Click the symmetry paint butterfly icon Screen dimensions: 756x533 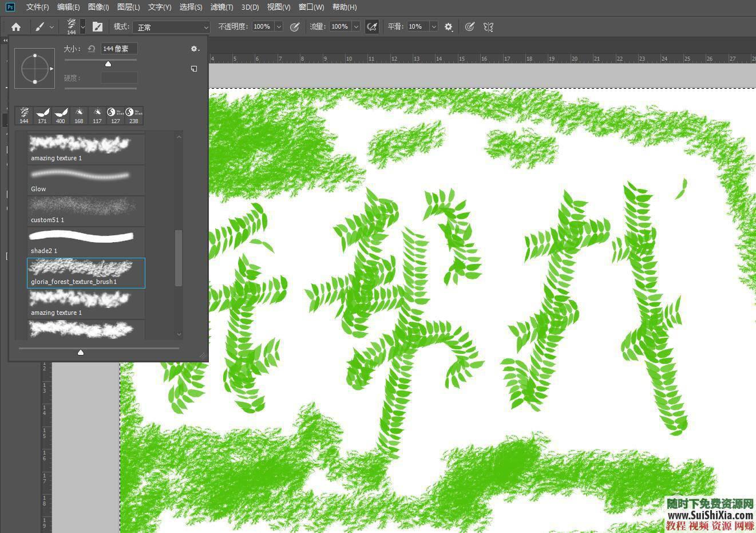tap(488, 27)
